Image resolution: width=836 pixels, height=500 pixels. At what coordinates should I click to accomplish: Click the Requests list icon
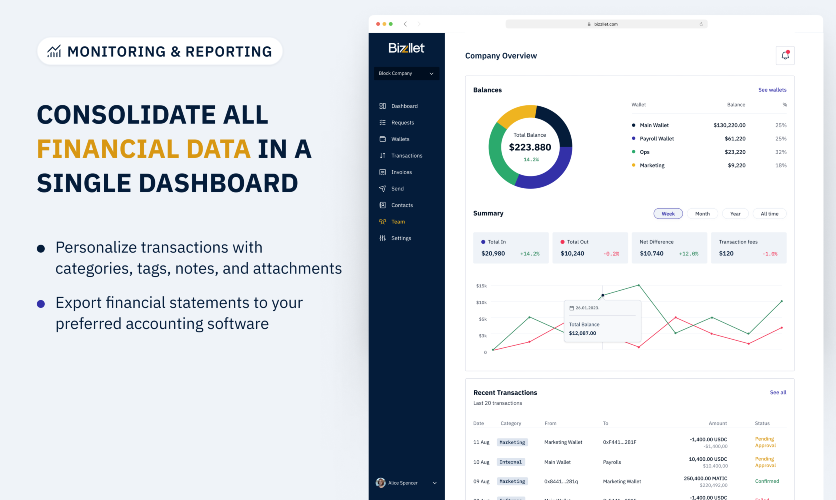tap(382, 123)
